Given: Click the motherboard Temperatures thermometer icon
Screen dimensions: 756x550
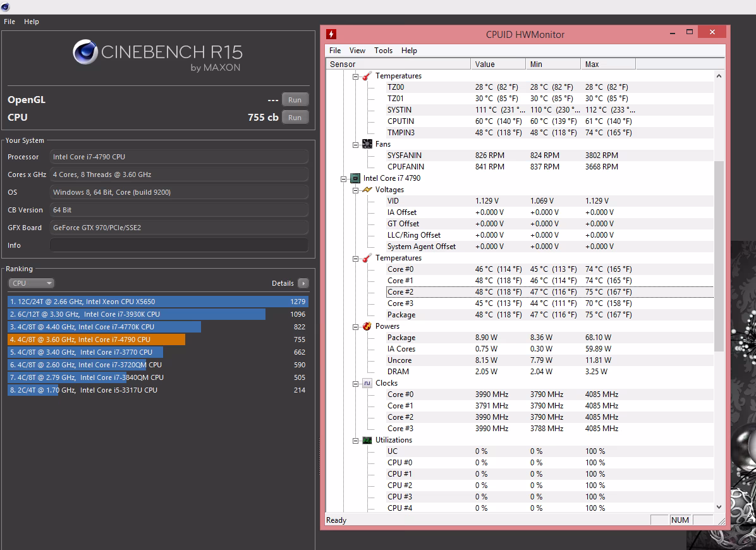Looking at the screenshot, I should point(367,76).
